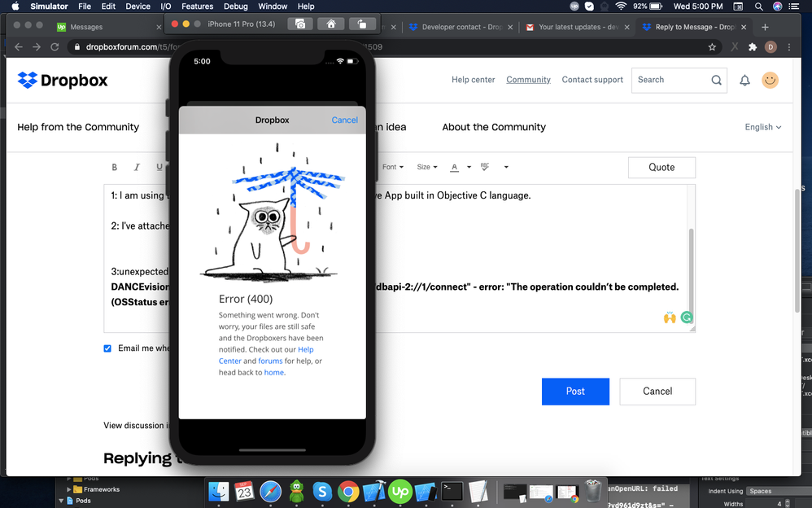Open About the Community tab
Viewport: 812px width, 508px height.
(494, 127)
